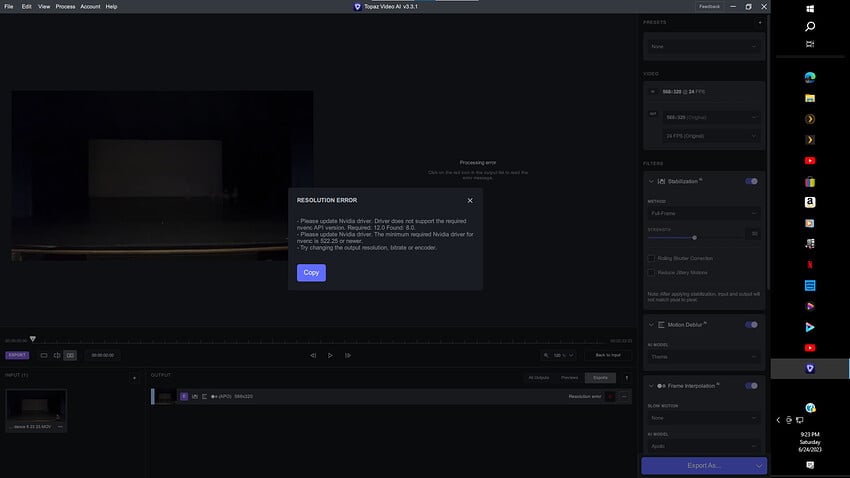Click the stabilization Strength slider handle
The width and height of the screenshot is (850, 478).
coord(694,237)
